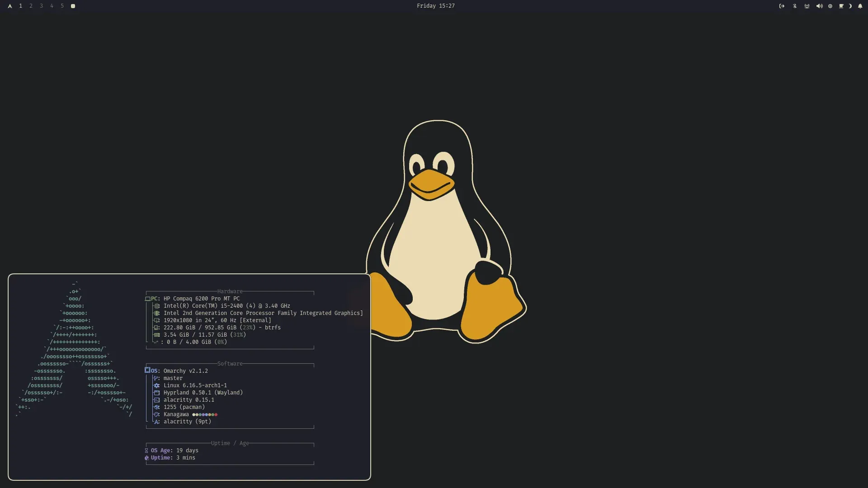Screen dimensions: 868x488
Task: Open network settings from the antenna icon
Action: 807,6
